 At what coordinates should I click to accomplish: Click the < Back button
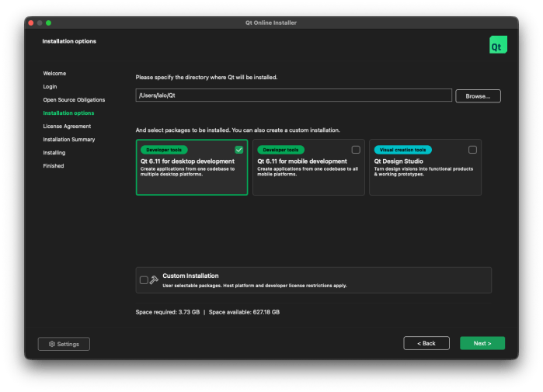click(x=426, y=343)
